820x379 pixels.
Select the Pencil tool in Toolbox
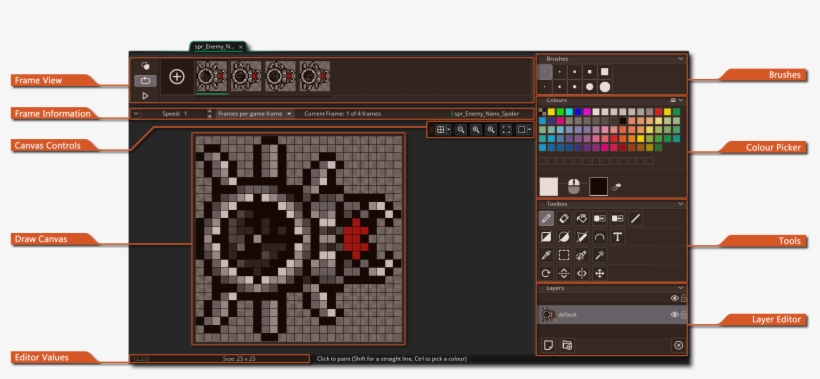(546, 219)
